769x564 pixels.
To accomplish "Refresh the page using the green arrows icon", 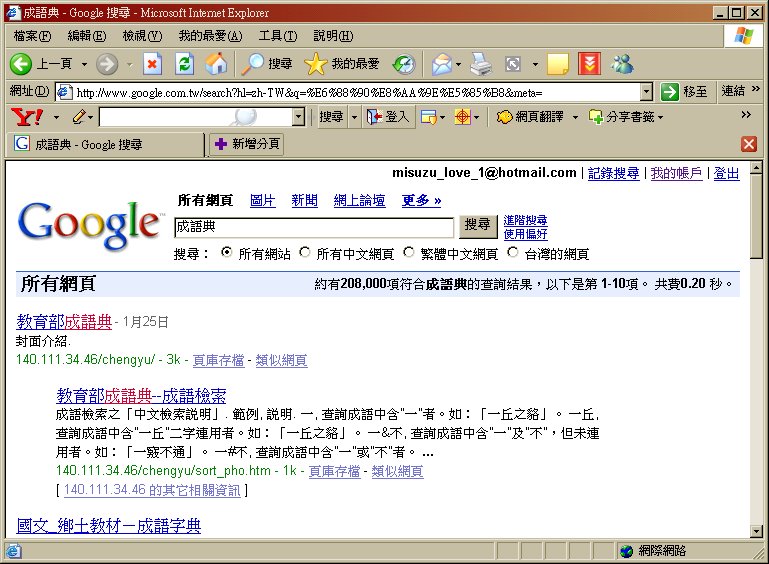I will (184, 64).
